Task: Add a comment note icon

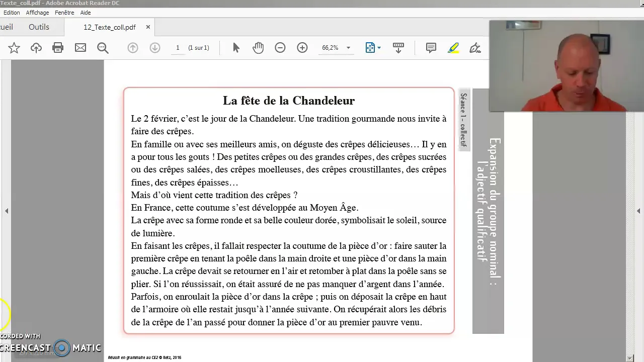Action: [431, 48]
